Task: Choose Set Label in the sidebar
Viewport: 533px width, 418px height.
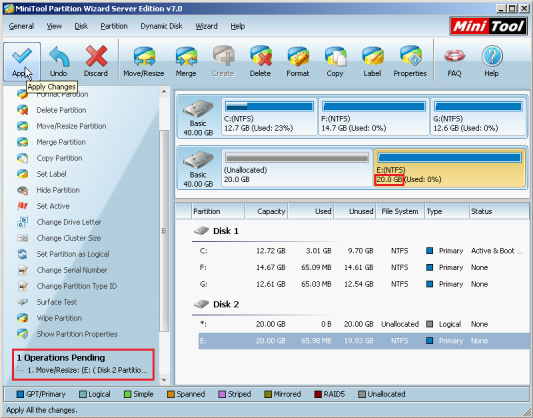Action: pyautogui.click(x=51, y=174)
